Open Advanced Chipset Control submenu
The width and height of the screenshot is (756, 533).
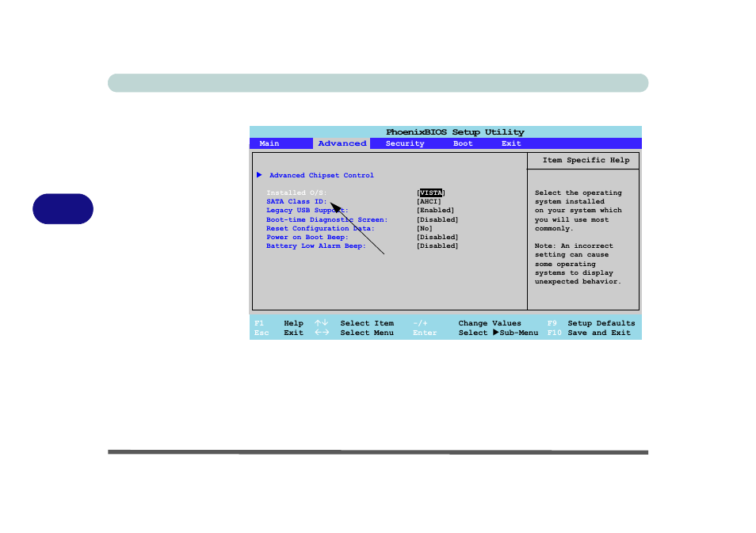click(322, 175)
